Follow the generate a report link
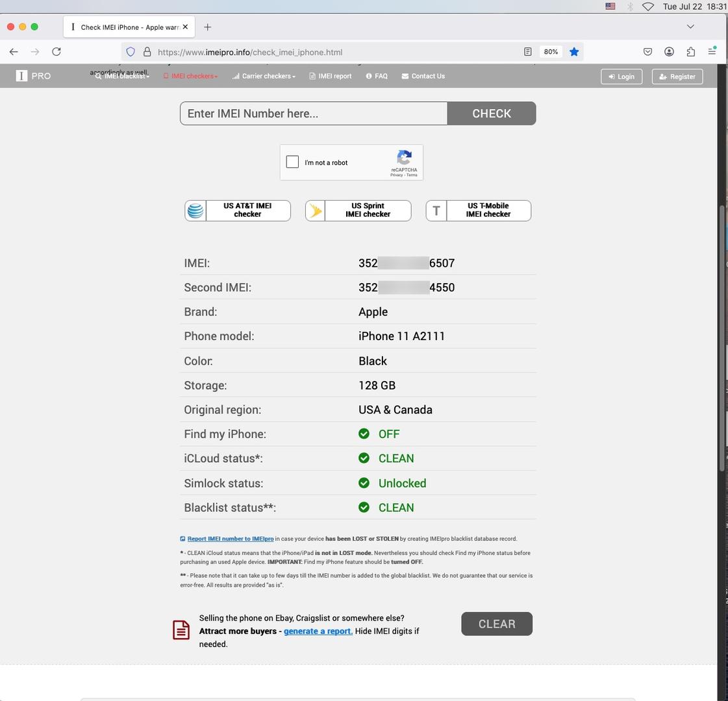The height and width of the screenshot is (701, 728). (x=318, y=631)
